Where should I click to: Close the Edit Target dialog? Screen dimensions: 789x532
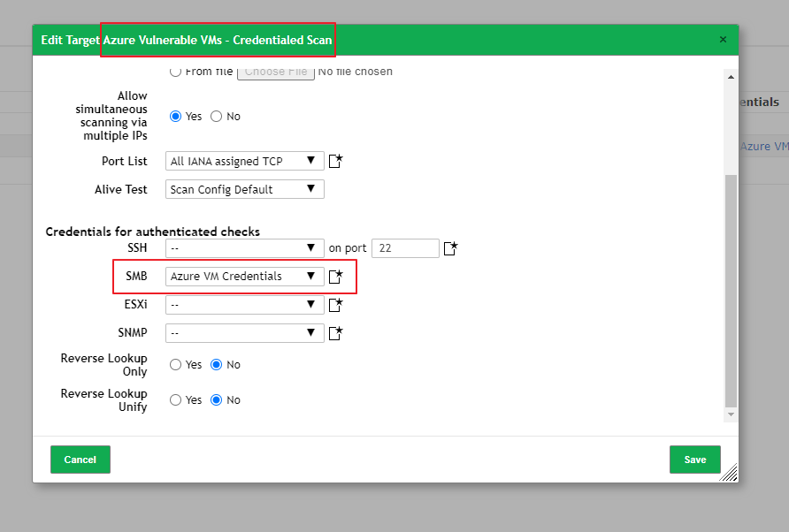pos(723,39)
